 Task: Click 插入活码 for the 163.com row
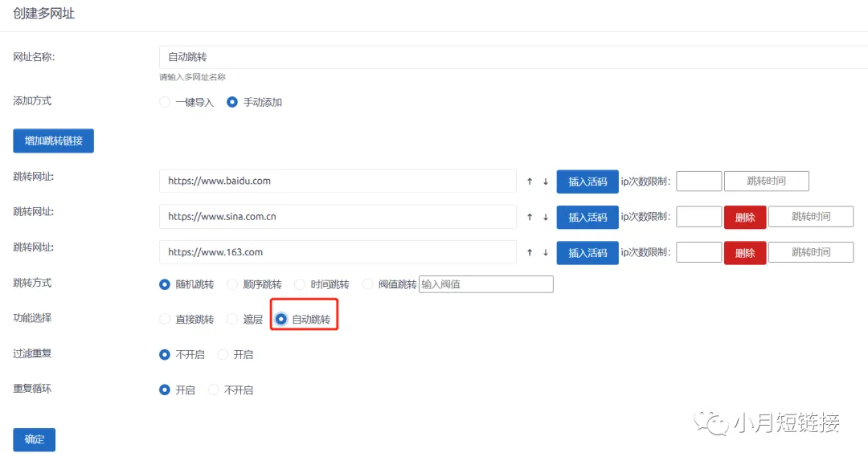[588, 252]
